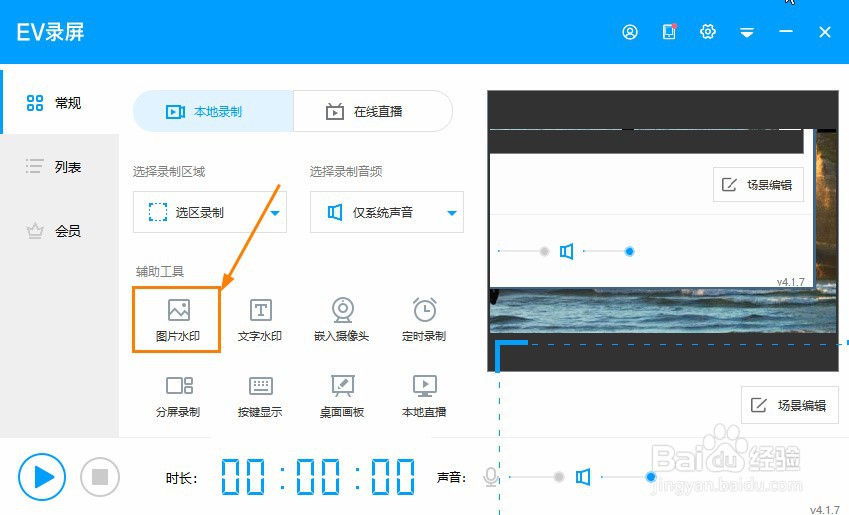This screenshot has width=849, height=515.
Task: Expand the 选区录制 region dropdown
Action: pyautogui.click(x=210, y=212)
